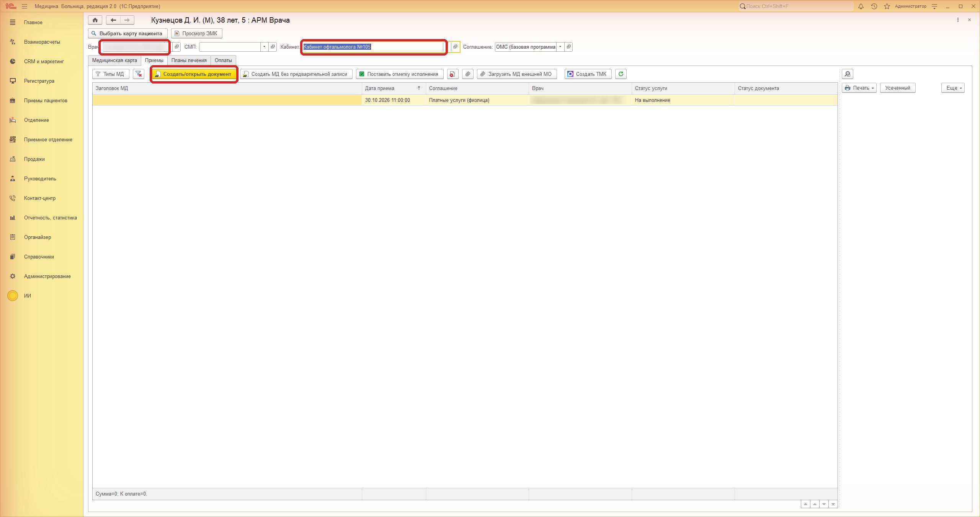Open the service menu next to Администратор

click(934, 6)
